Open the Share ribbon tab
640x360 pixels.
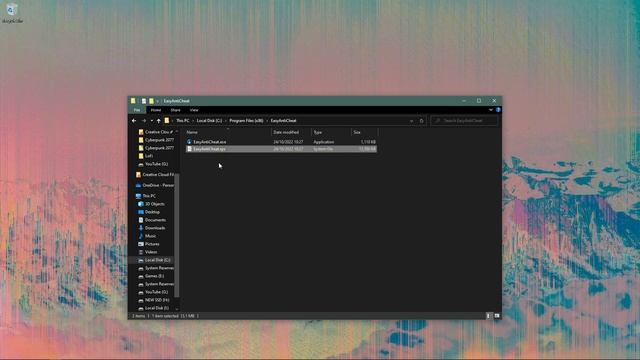(x=176, y=110)
